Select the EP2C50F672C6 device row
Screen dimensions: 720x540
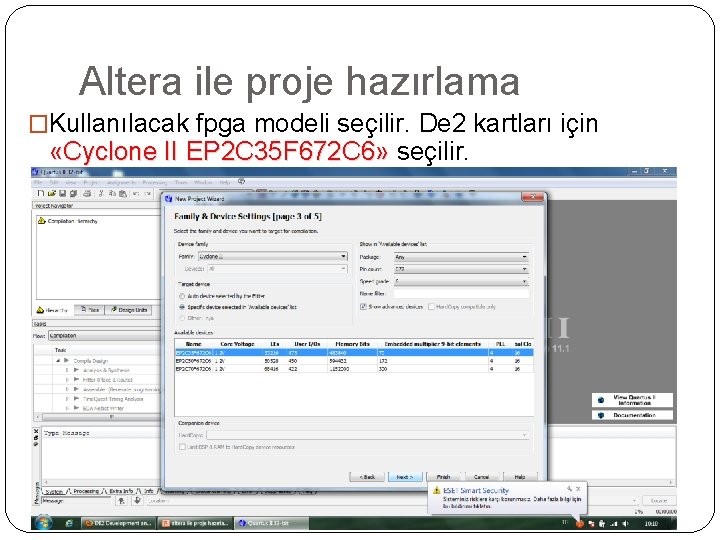click(354, 361)
